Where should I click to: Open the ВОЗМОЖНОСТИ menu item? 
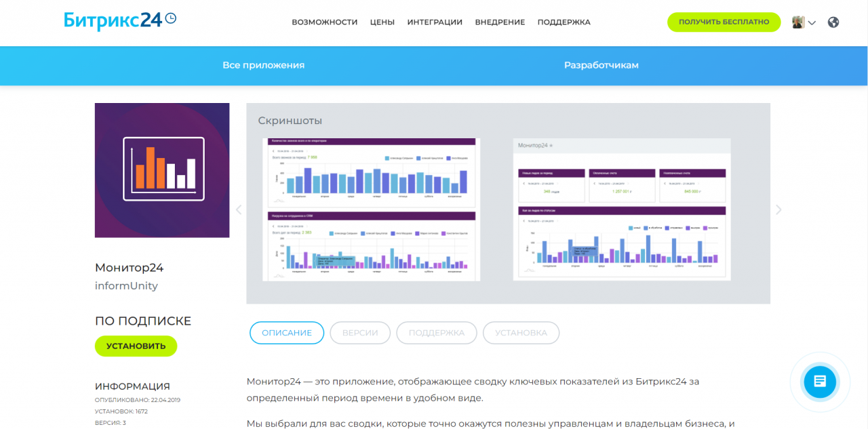324,22
